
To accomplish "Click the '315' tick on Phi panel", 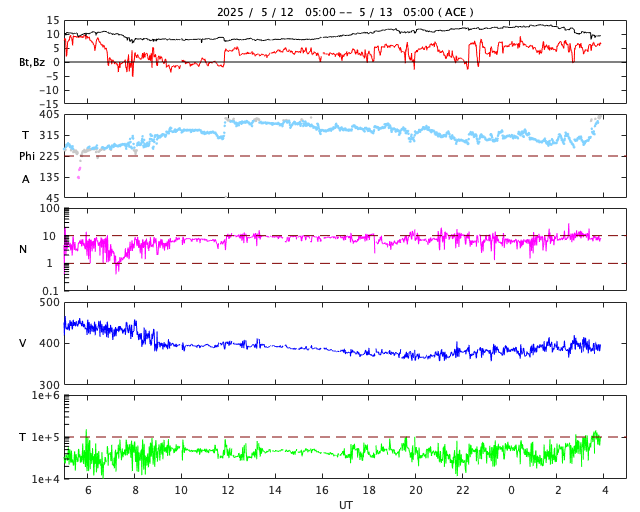I will (x=49, y=135).
